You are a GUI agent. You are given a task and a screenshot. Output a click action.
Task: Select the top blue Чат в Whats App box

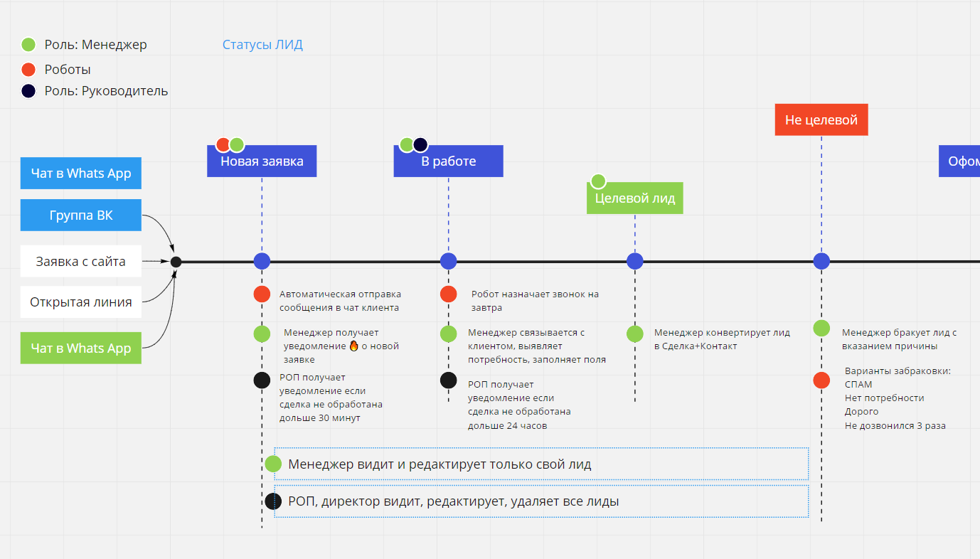pos(81,174)
